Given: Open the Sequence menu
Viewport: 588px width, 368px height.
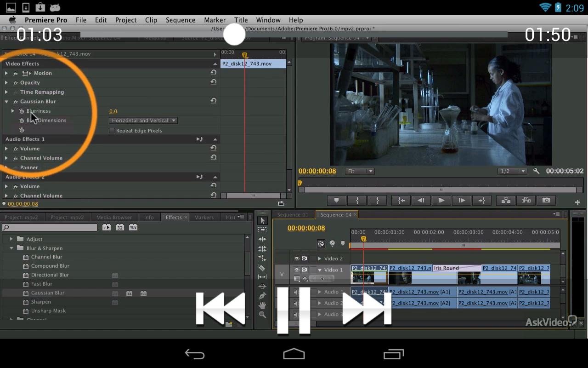Looking at the screenshot, I should (181, 20).
